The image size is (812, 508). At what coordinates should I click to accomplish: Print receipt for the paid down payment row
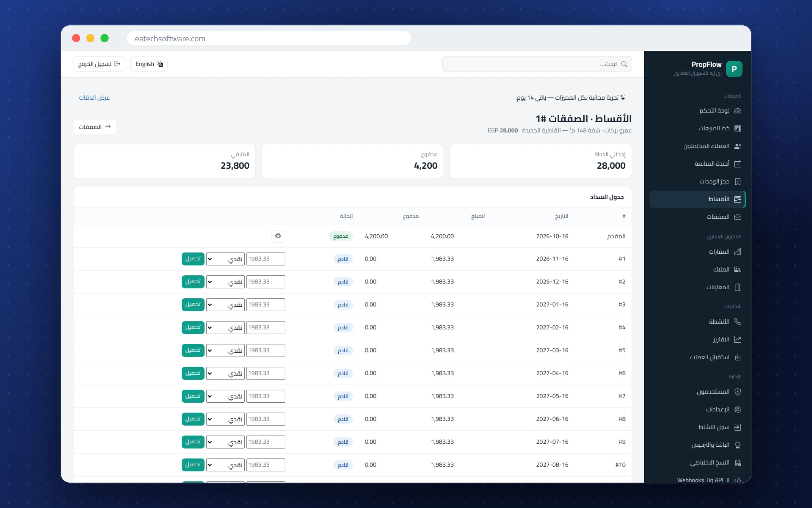click(278, 236)
